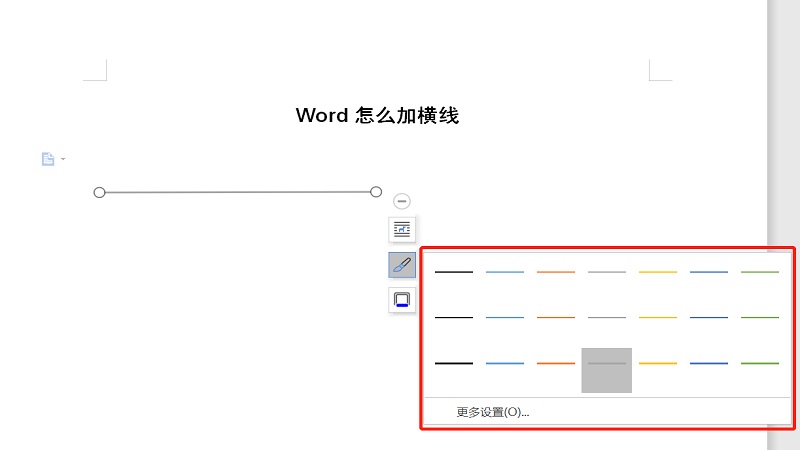The height and width of the screenshot is (450, 800).
Task: Choose the yellow line style in the second row
Action: [658, 317]
